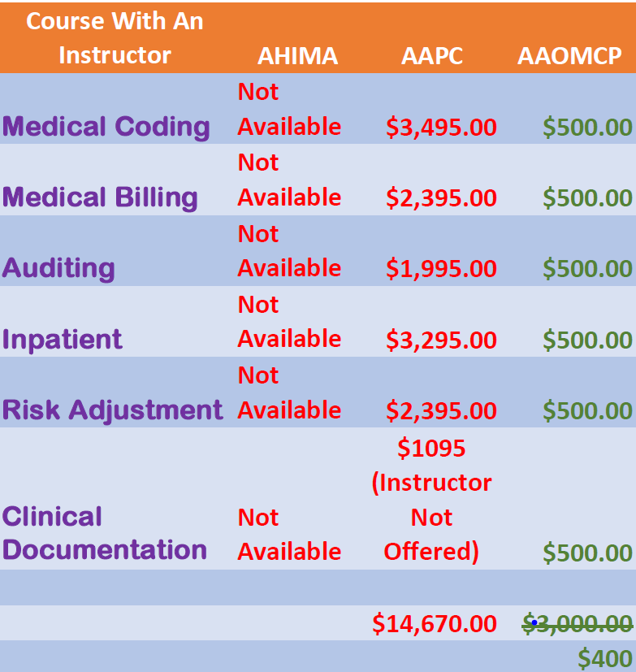The image size is (636, 672).
Task: Click the Auditing row label
Action: (58, 268)
